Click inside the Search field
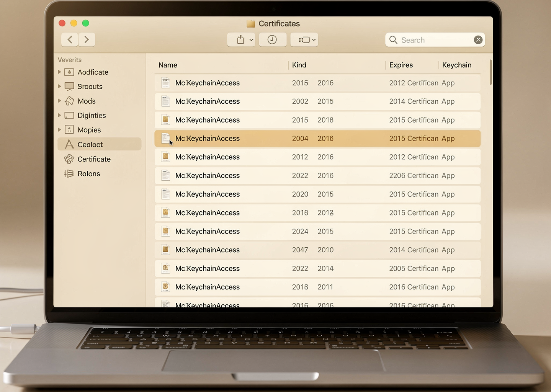This screenshot has width=551, height=392. (x=435, y=40)
